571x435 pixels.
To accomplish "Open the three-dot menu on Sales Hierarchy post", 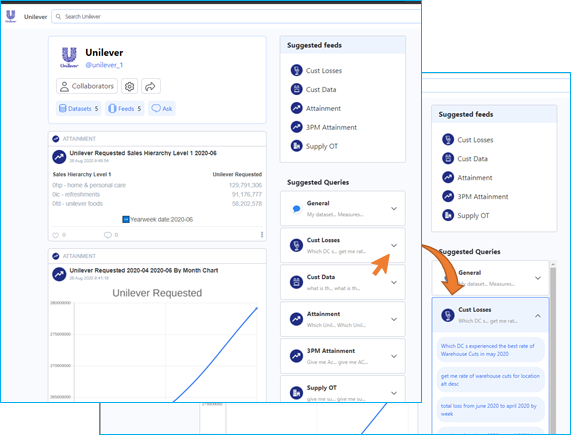I will (262, 235).
